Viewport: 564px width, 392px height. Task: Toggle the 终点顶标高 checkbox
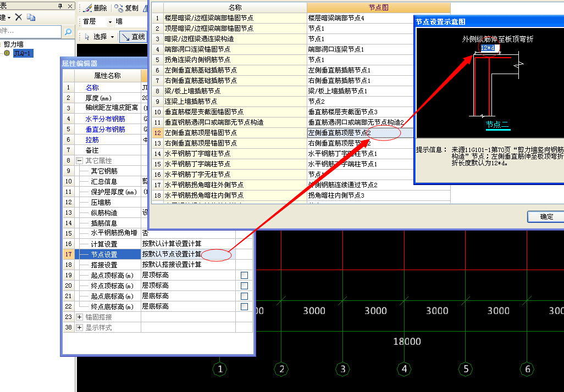pyautogui.click(x=244, y=285)
